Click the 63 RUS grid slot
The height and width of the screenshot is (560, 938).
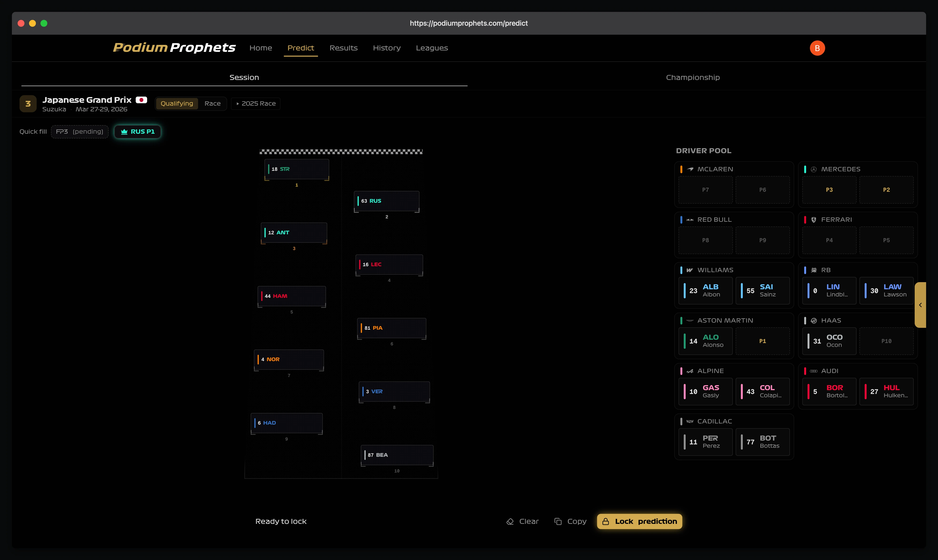click(x=386, y=201)
